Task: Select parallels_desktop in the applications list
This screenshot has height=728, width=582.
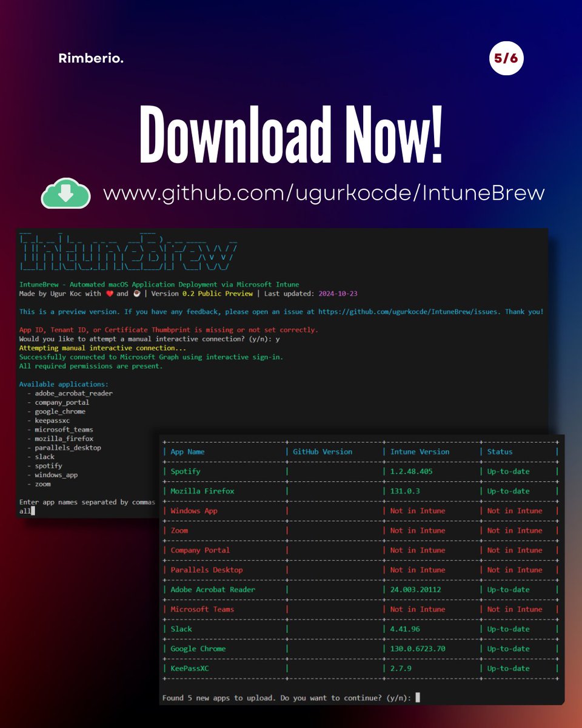Action: (x=68, y=448)
